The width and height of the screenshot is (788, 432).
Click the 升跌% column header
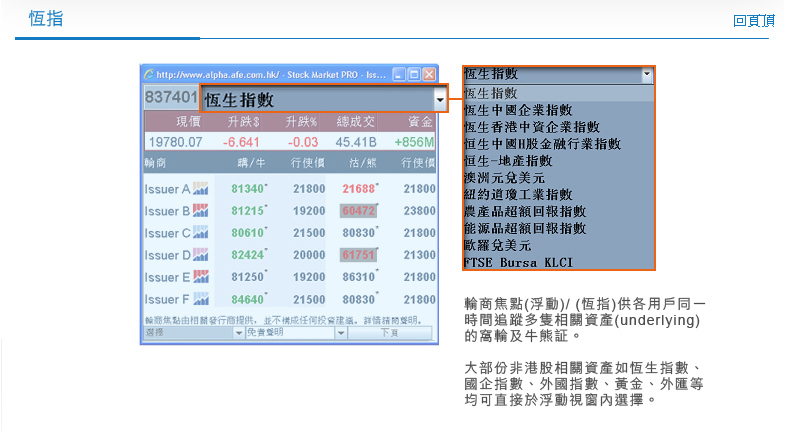tap(302, 122)
